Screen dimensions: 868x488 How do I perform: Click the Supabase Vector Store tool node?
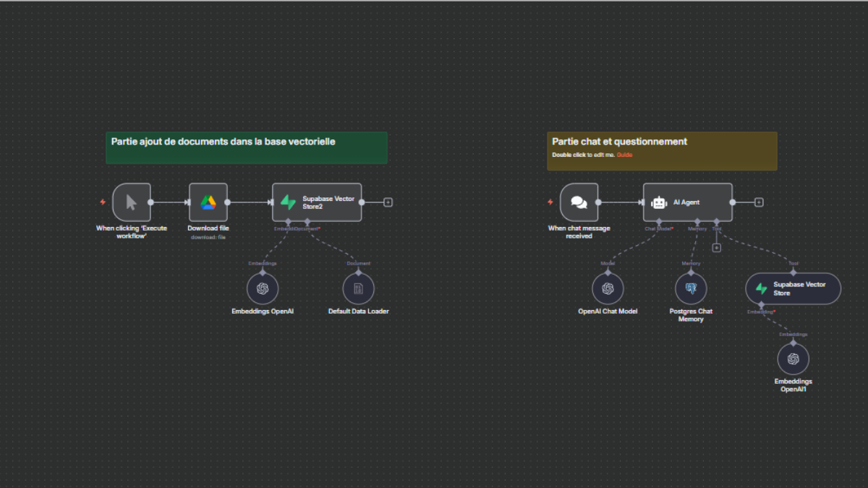click(793, 288)
